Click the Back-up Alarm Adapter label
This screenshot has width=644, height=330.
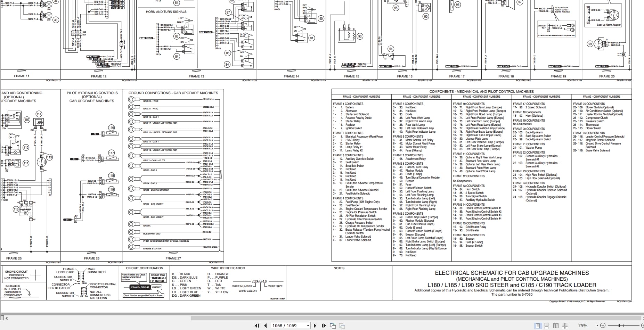click(609, 25)
